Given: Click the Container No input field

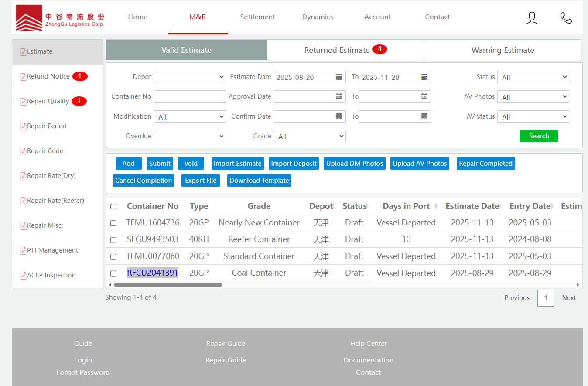Looking at the screenshot, I should 190,97.
